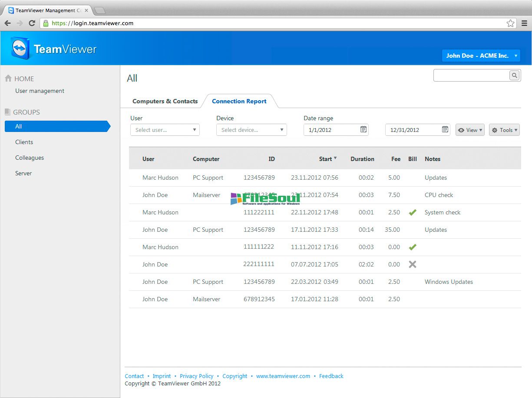Open the John Doe - ACME Inc. account menu
Viewport: 532px width, 398px height.
481,56
